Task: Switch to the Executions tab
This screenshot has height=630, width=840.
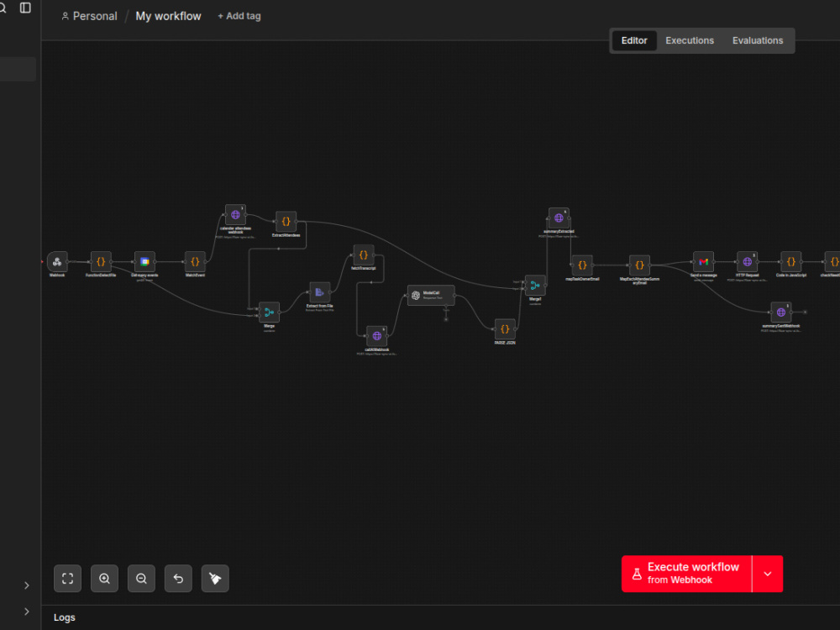Action: click(690, 40)
